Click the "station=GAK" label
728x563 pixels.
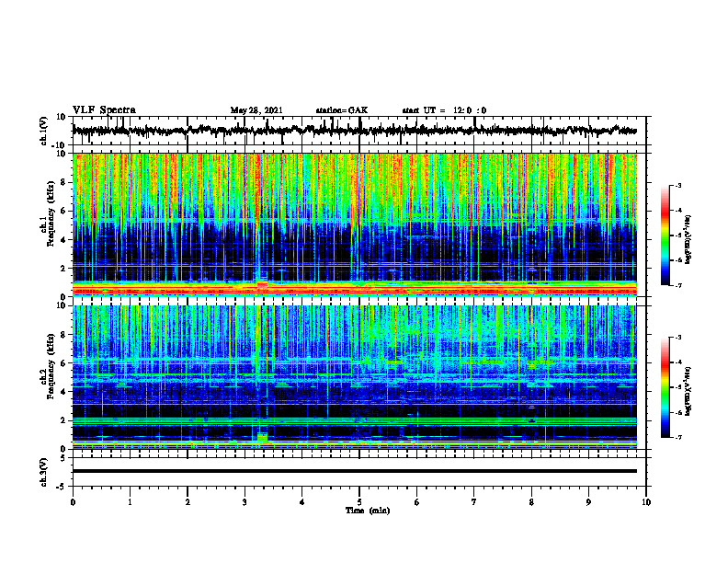coord(342,110)
